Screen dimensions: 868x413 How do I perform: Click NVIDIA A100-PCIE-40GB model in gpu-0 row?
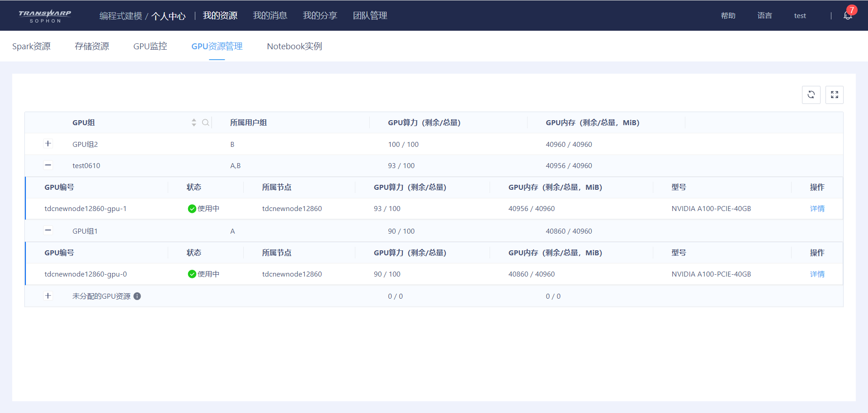click(x=711, y=274)
